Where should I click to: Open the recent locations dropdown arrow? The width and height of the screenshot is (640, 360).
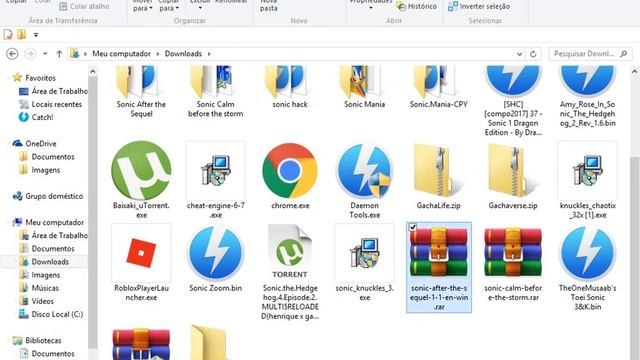tap(45, 53)
